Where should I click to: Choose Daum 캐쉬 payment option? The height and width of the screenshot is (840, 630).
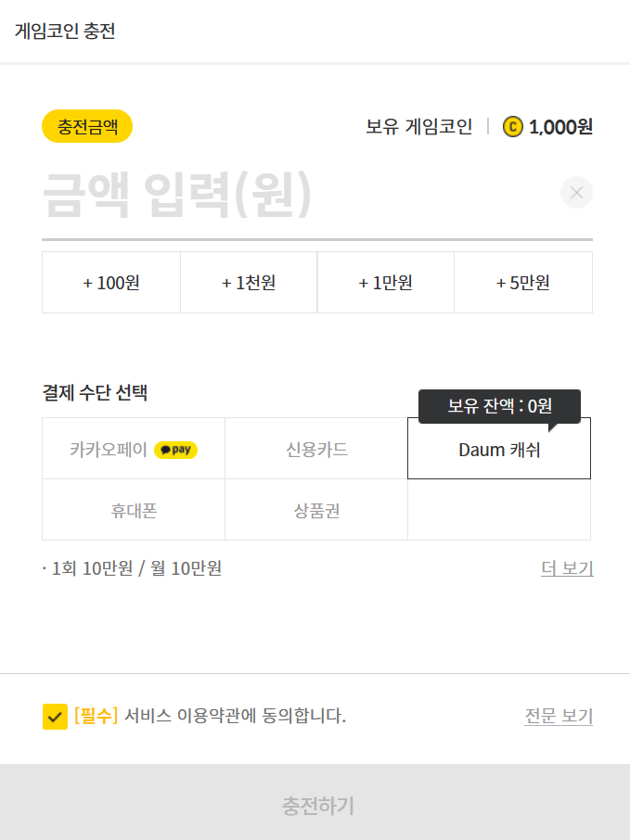(499, 450)
